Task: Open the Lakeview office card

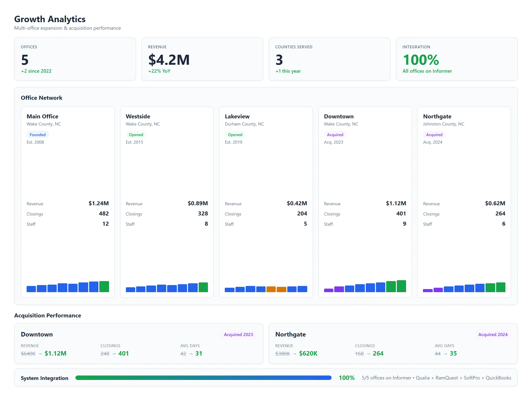Action: [266, 202]
